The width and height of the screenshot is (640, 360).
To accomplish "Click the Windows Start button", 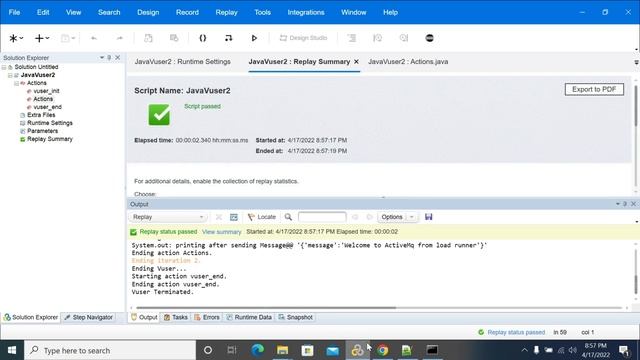I will pos(12,350).
